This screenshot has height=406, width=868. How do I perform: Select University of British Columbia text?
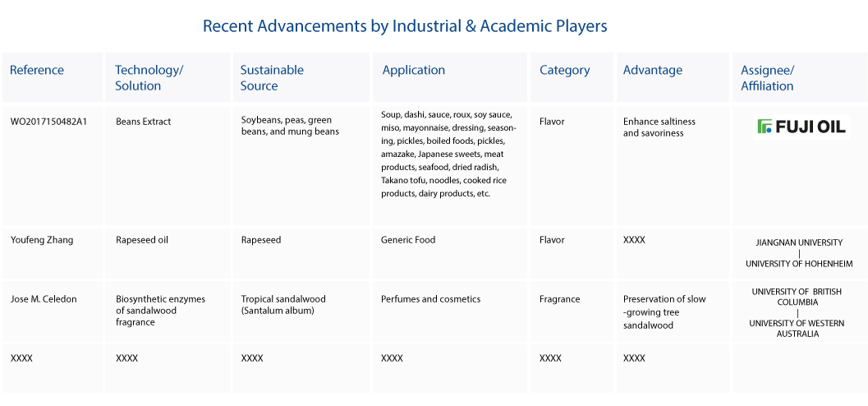797,297
